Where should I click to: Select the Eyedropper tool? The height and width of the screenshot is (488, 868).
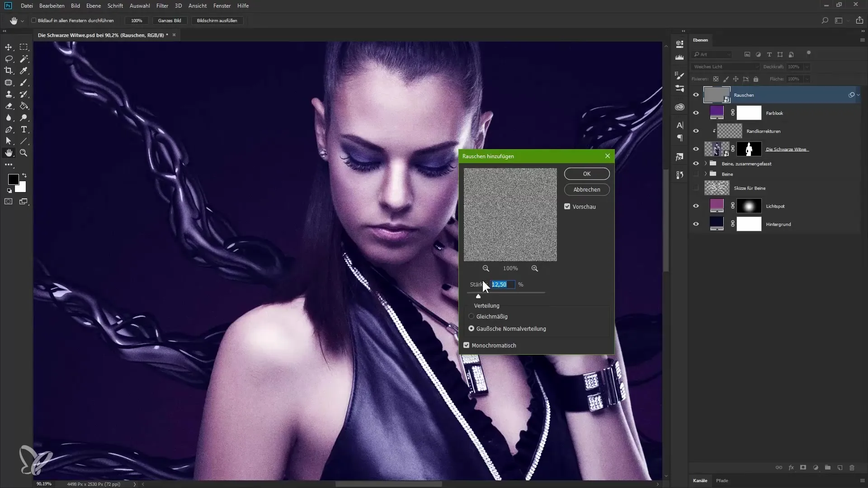point(24,70)
